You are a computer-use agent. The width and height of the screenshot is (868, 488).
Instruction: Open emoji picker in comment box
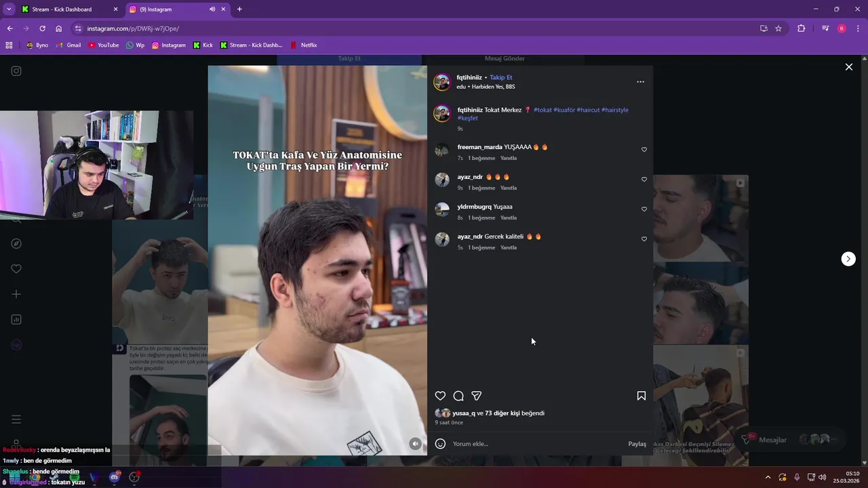coord(440,444)
